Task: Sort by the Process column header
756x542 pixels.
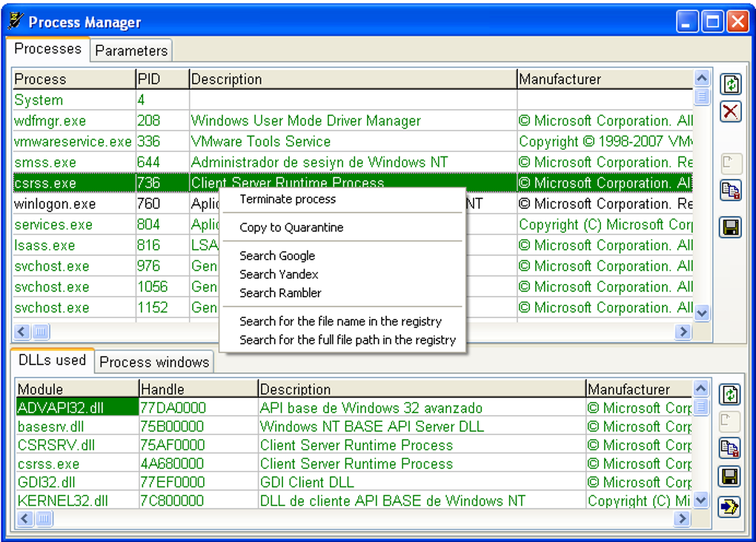Action: point(74,79)
